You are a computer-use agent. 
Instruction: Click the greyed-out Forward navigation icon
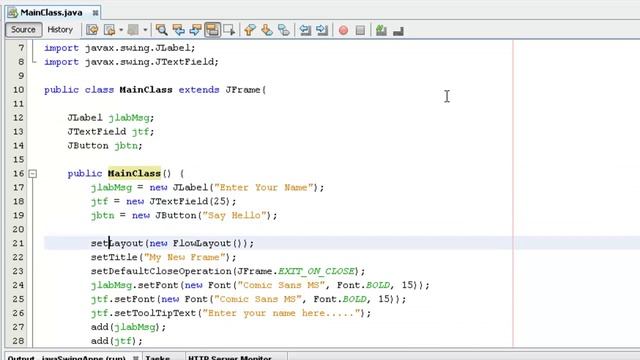pyautogui.click(x=133, y=30)
